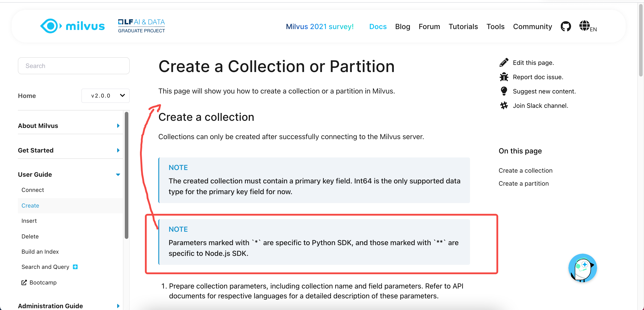This screenshot has height=310, width=644.
Task: Click the external-link icon beside Bootcamp
Action: 24,282
